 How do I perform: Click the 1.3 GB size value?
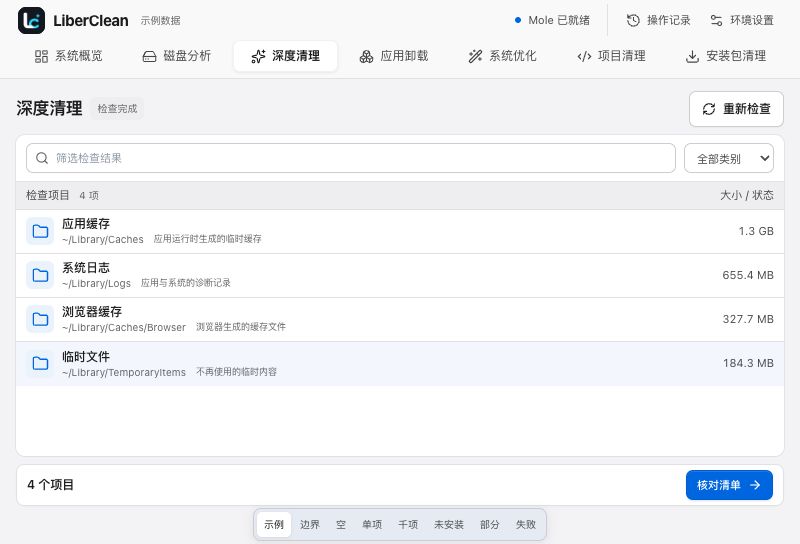pos(756,231)
